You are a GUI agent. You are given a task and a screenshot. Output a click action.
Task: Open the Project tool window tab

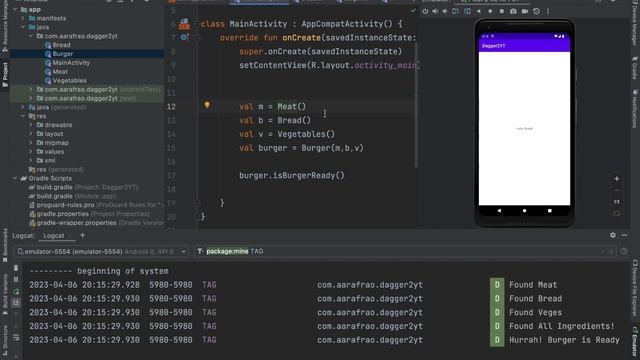tap(5, 74)
